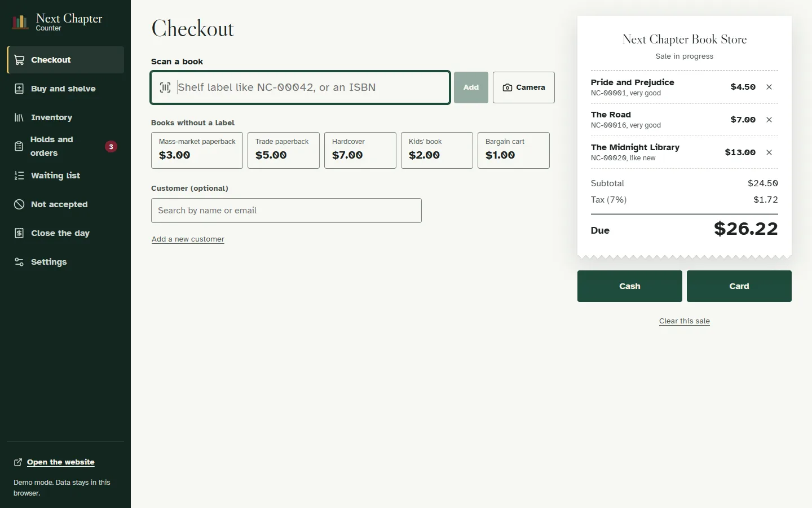Click the Tax (7%) line
The image size is (812, 508).
point(685,200)
